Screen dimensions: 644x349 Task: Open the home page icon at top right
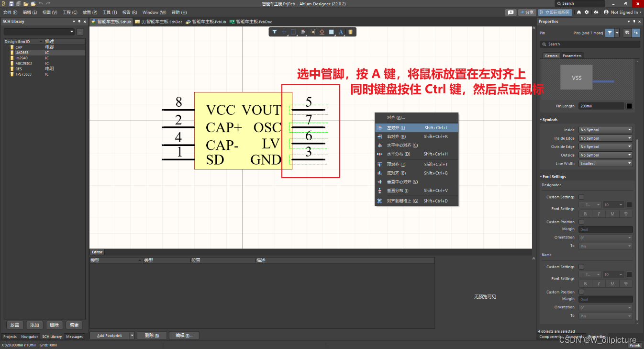(x=579, y=12)
